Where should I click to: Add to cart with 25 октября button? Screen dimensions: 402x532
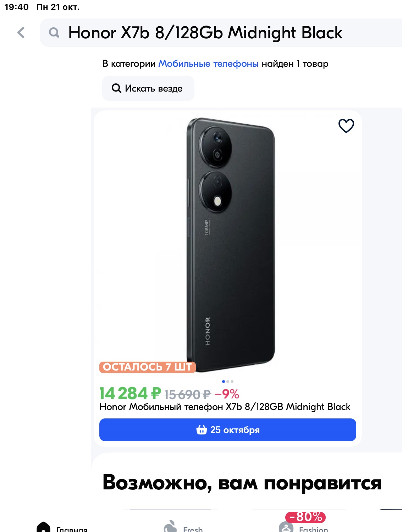(x=227, y=430)
